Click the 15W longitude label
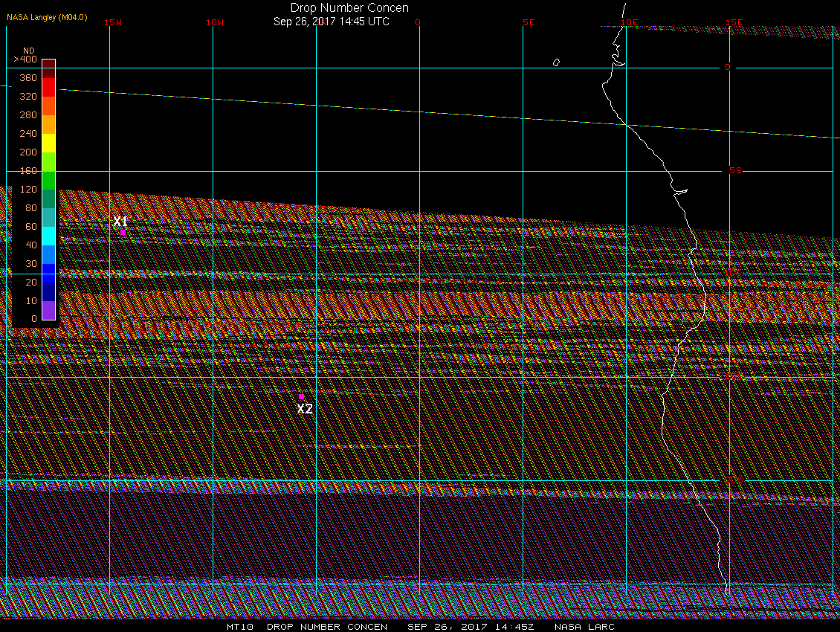Image resolution: width=840 pixels, height=632 pixels. (113, 22)
